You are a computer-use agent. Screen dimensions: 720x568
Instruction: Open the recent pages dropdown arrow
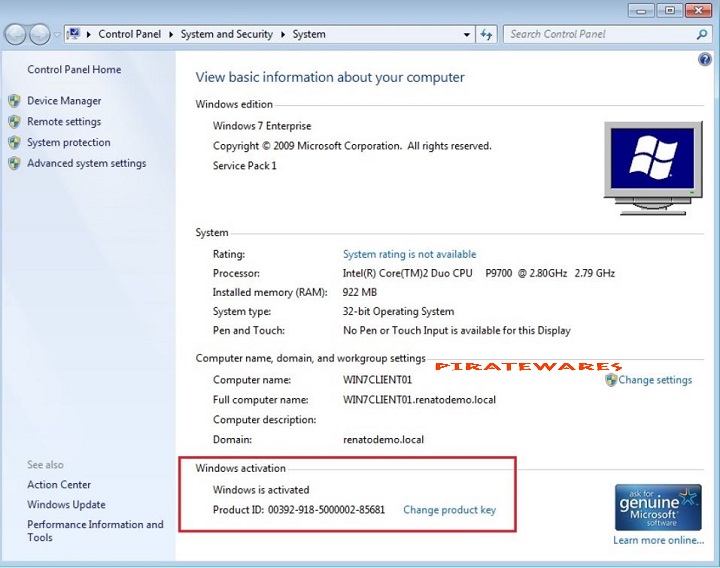point(56,34)
